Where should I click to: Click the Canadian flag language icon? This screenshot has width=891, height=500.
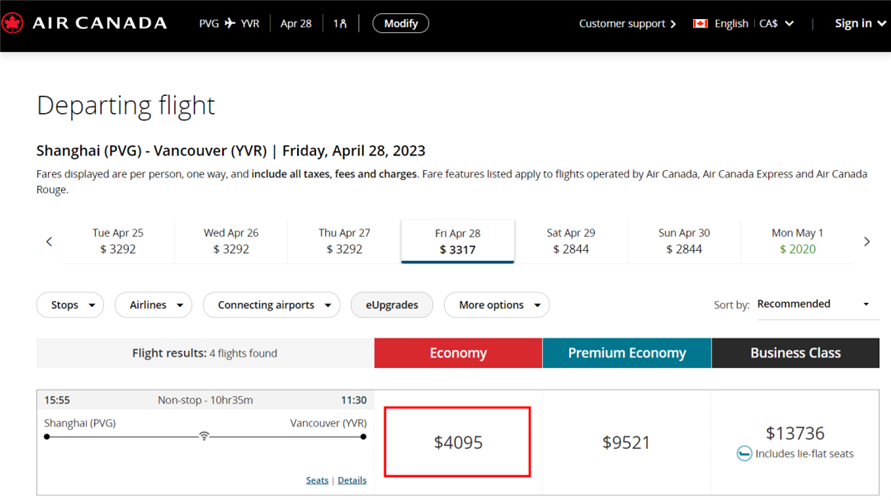pyautogui.click(x=700, y=23)
